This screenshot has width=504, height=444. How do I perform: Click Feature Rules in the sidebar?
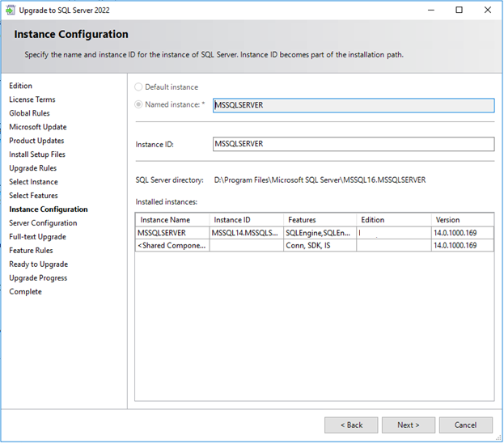point(31,251)
